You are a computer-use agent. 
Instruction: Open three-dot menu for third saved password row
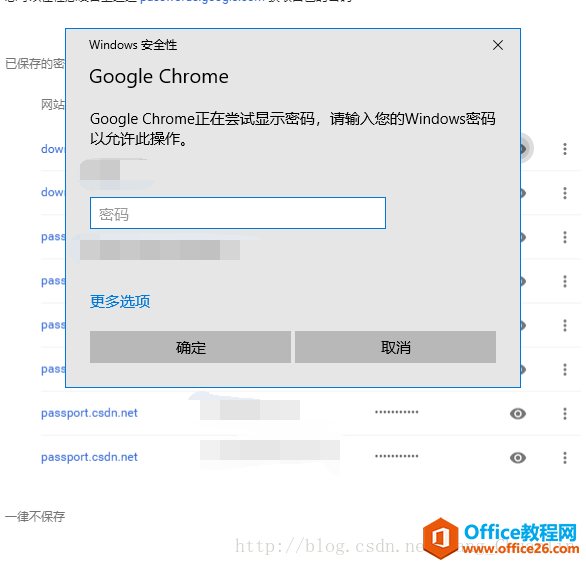click(565, 237)
